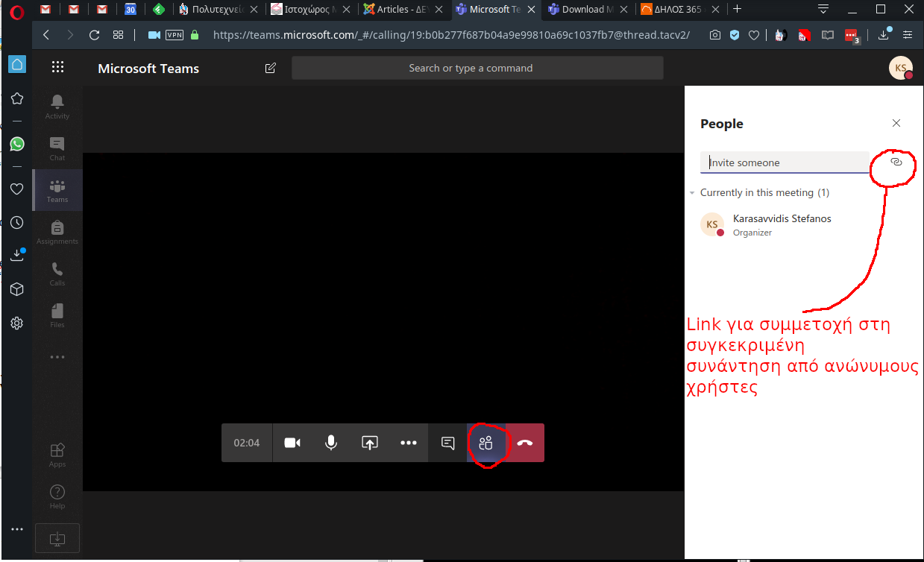
Task: Toggle the camera in call controls
Action: [292, 443]
